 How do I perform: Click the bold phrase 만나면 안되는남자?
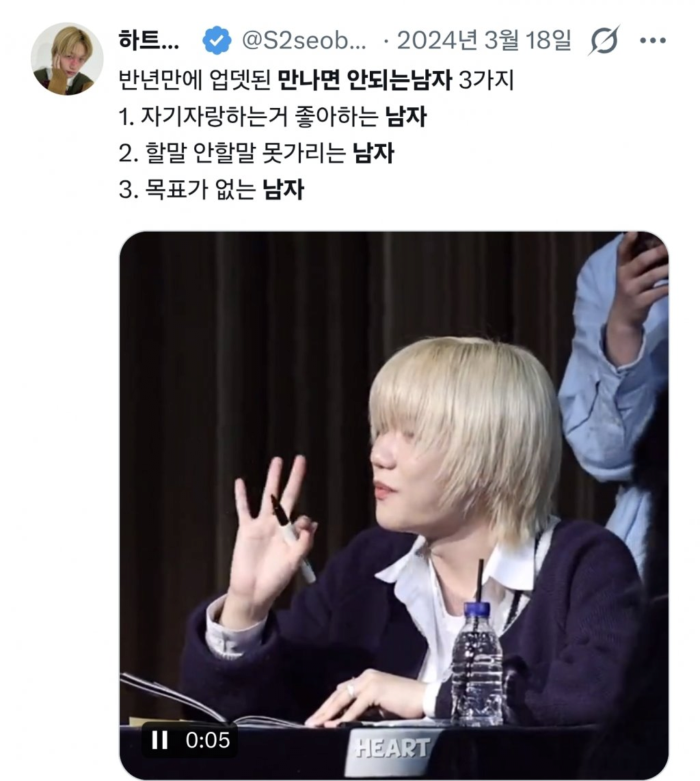(365, 80)
